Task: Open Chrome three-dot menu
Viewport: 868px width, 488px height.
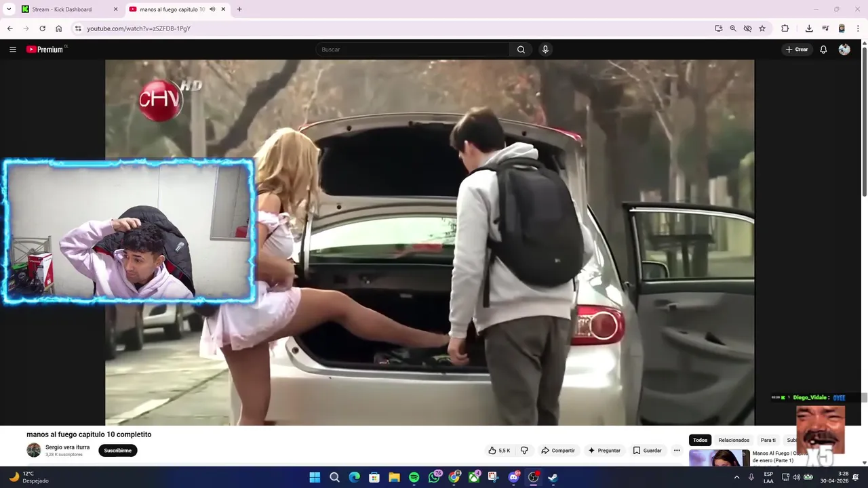Action: [858, 28]
